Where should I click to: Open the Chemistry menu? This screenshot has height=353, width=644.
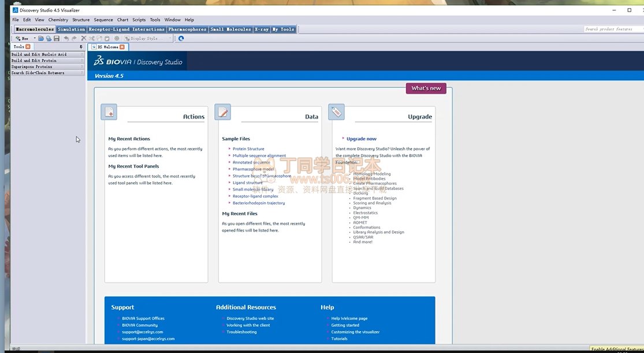(x=58, y=20)
